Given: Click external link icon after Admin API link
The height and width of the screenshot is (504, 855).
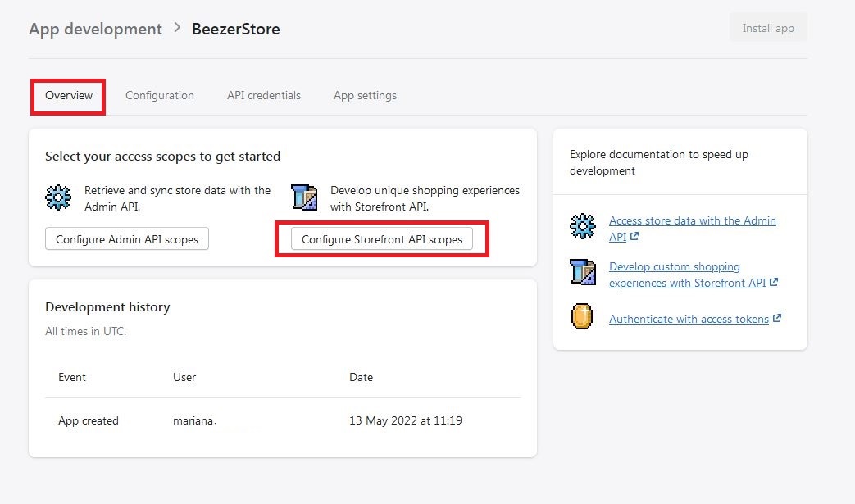Looking at the screenshot, I should click(634, 238).
